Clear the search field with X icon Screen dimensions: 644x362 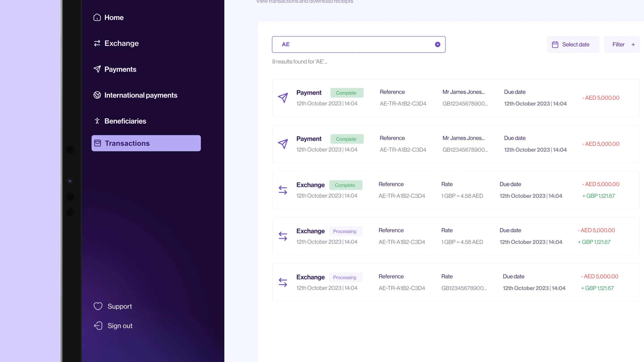point(438,44)
